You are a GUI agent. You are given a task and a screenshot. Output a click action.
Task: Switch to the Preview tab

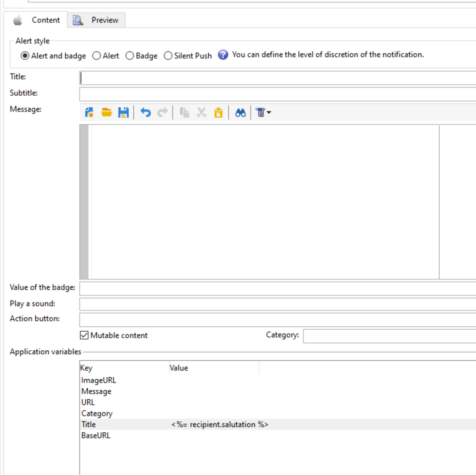pos(96,20)
